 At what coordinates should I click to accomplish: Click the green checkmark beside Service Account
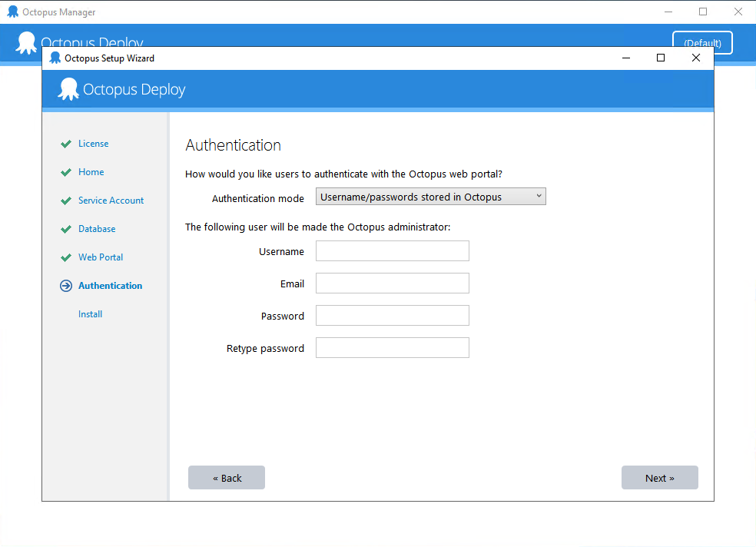66,201
